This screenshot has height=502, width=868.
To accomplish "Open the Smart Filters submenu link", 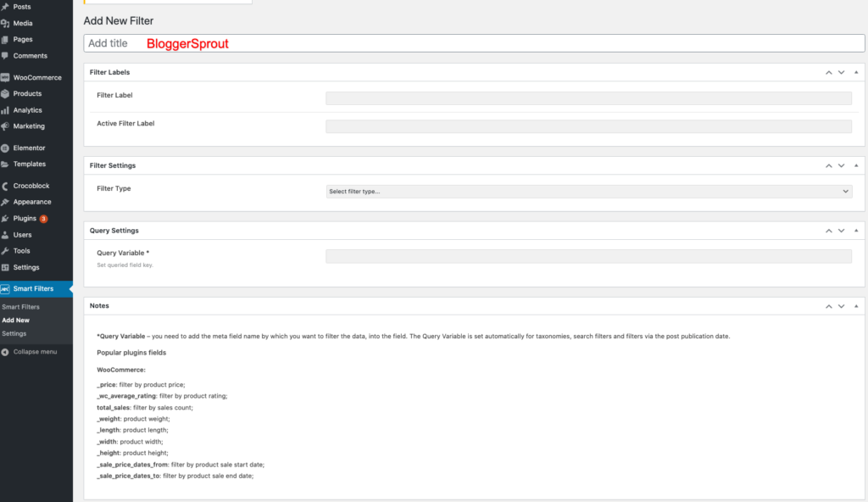I will point(20,307).
